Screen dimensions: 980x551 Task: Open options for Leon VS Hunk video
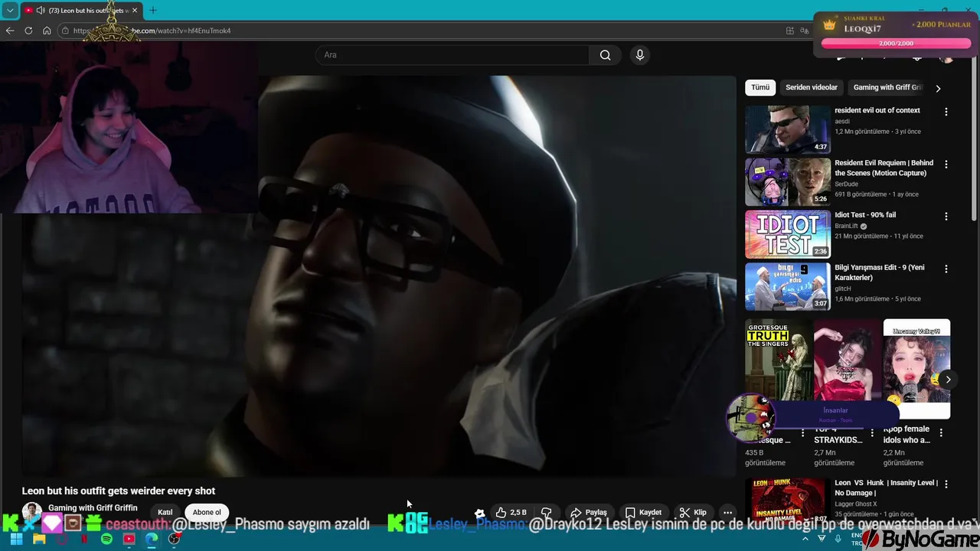click(946, 484)
